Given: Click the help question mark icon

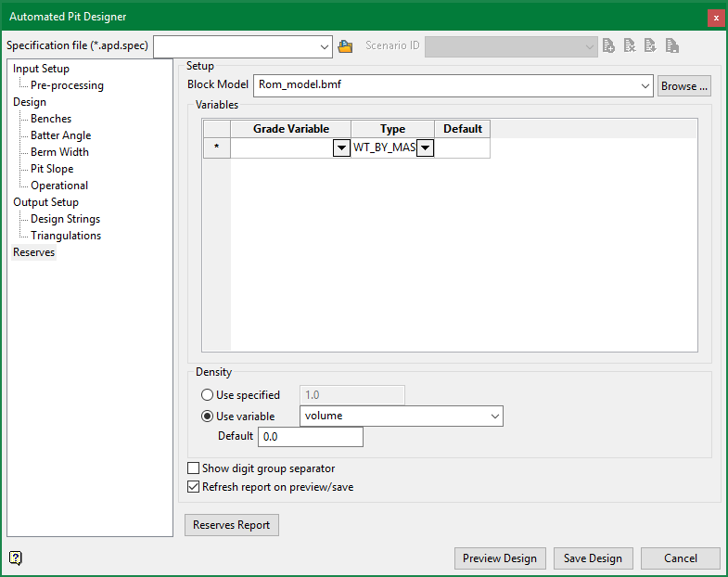Looking at the screenshot, I should tap(16, 558).
